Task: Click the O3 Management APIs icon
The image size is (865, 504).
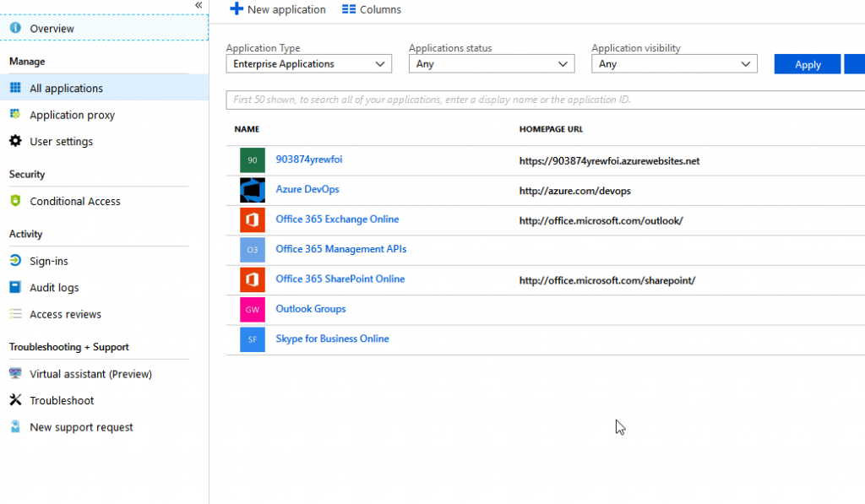Action: click(x=252, y=250)
